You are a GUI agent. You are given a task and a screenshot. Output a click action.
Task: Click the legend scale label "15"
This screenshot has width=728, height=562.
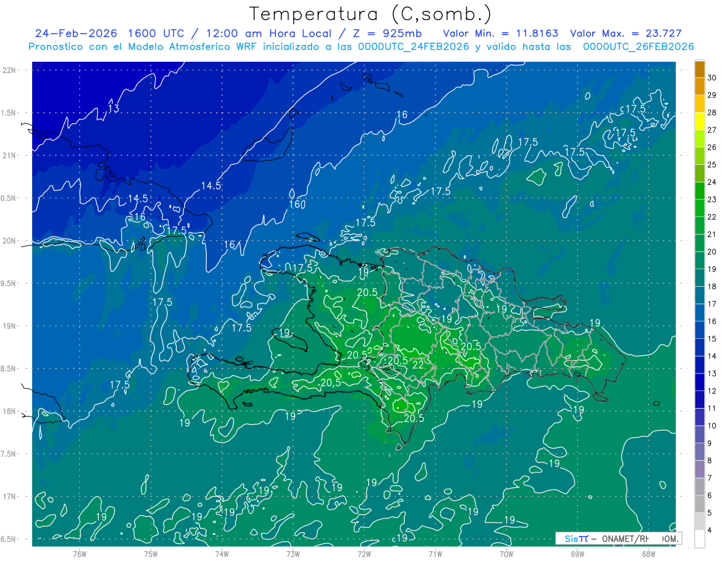712,339
